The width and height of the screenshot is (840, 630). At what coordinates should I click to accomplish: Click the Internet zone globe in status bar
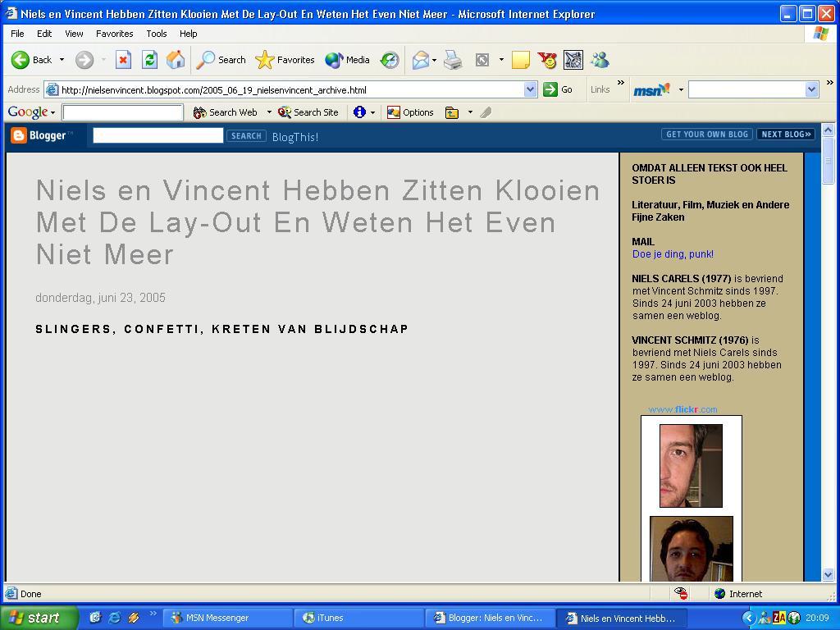720,594
